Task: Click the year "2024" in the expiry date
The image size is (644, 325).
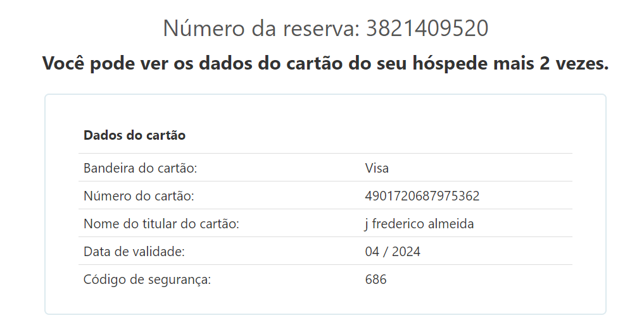Action: (406, 252)
